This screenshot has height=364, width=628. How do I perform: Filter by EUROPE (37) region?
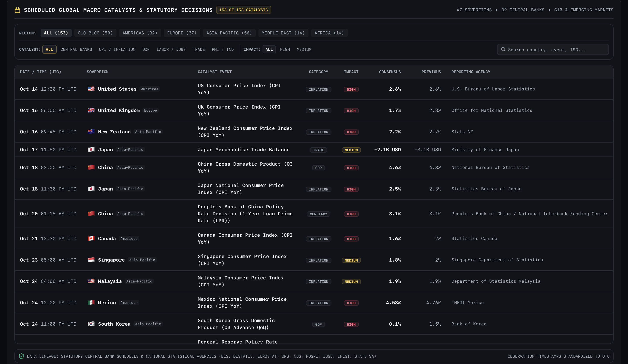[182, 33]
